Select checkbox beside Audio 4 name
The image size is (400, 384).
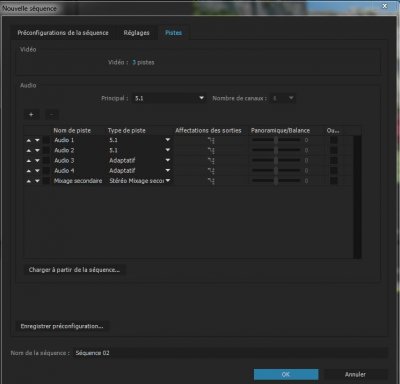coord(46,171)
